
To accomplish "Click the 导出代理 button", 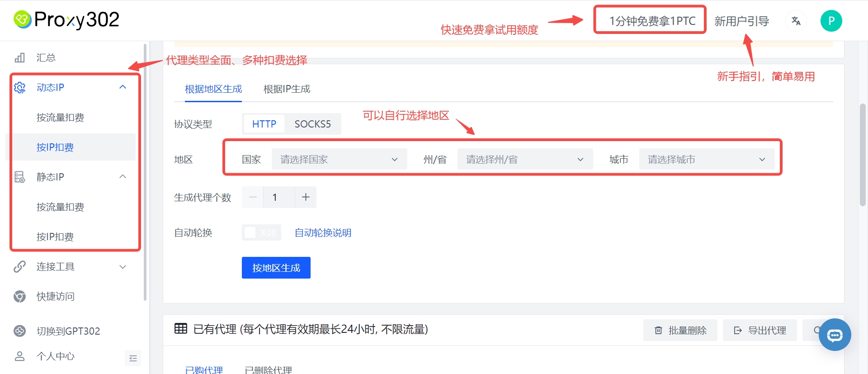I will coord(760,330).
